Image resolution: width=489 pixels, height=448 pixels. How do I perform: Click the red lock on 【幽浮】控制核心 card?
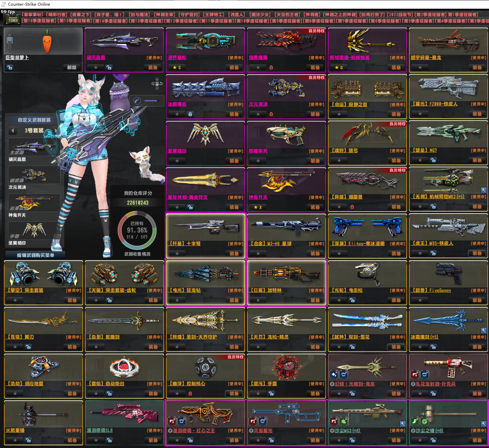(190, 393)
